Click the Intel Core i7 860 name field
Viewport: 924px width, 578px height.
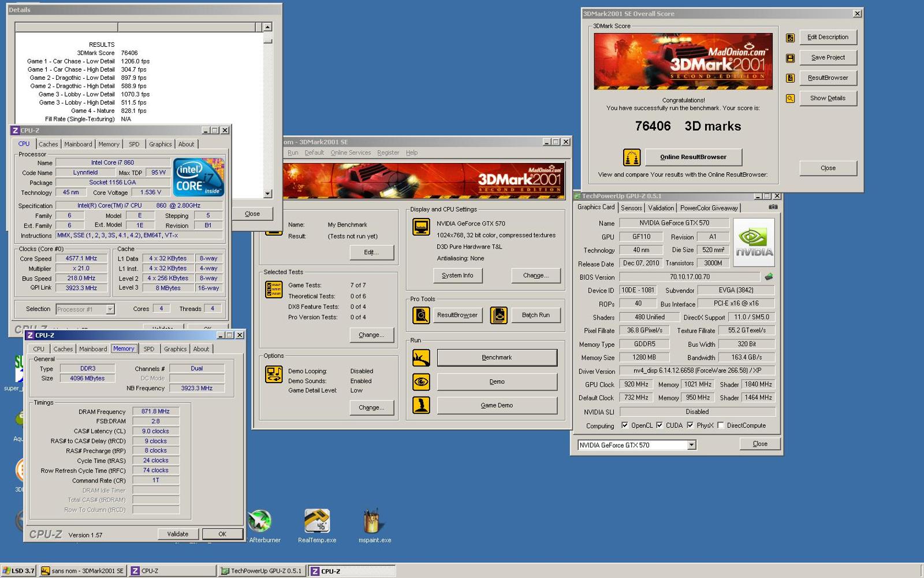pyautogui.click(x=113, y=162)
